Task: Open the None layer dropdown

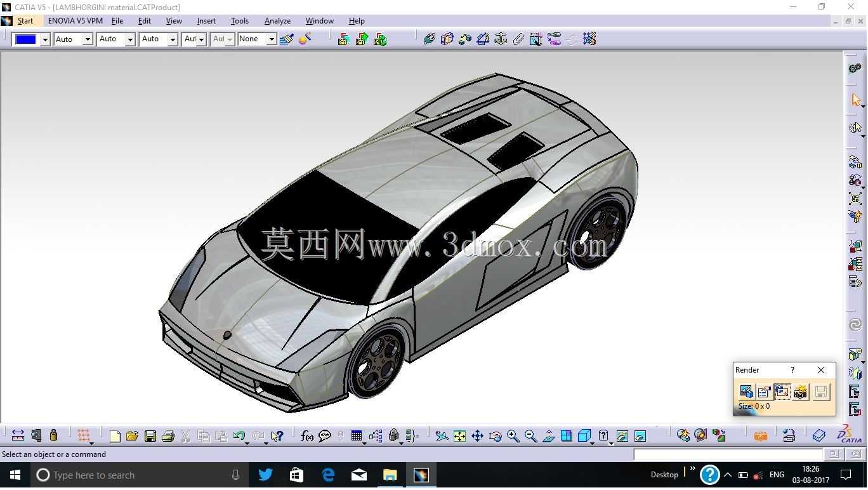Action: [x=272, y=39]
